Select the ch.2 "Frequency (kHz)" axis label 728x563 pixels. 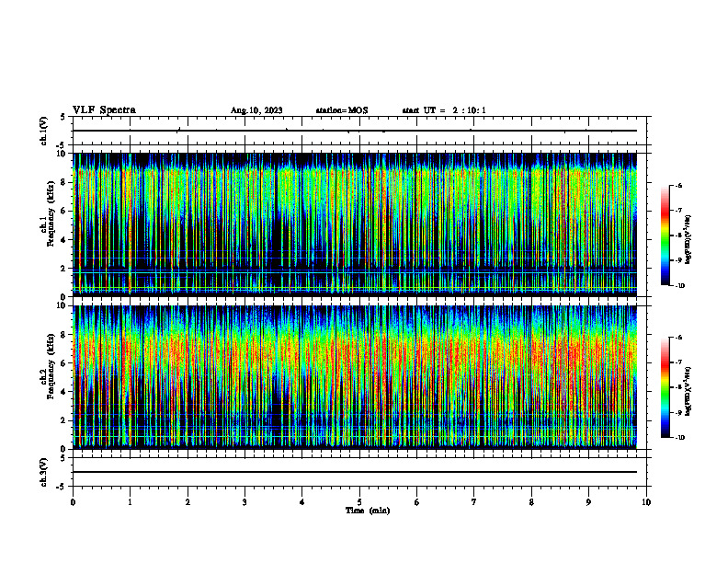pos(51,366)
